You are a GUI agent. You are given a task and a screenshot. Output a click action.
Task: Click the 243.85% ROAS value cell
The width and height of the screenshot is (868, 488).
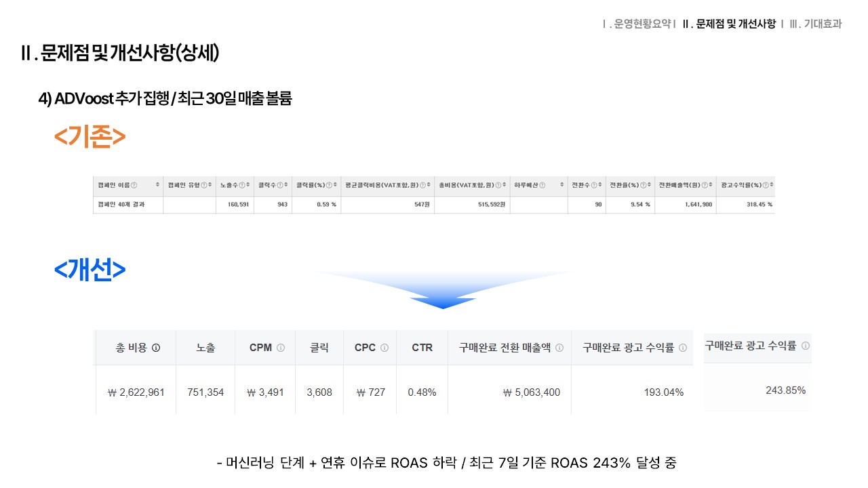[x=785, y=390]
